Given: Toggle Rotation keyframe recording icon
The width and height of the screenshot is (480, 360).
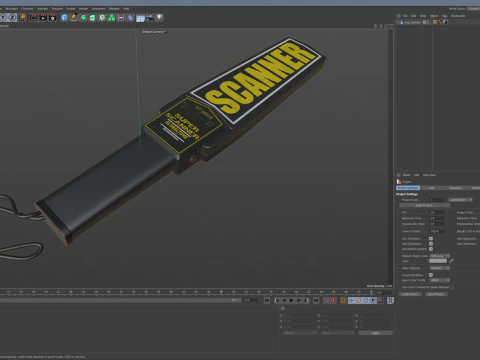Looking at the screenshot, I should pos(366,300).
